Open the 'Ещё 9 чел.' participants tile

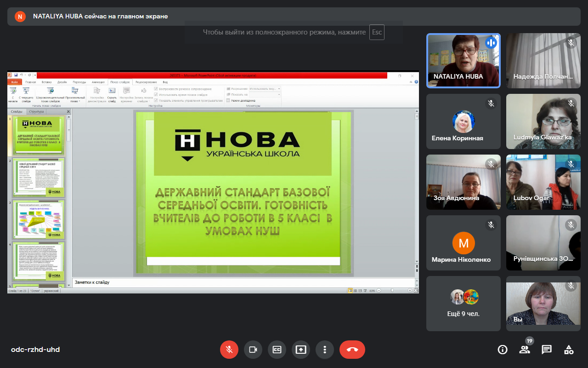point(464,304)
